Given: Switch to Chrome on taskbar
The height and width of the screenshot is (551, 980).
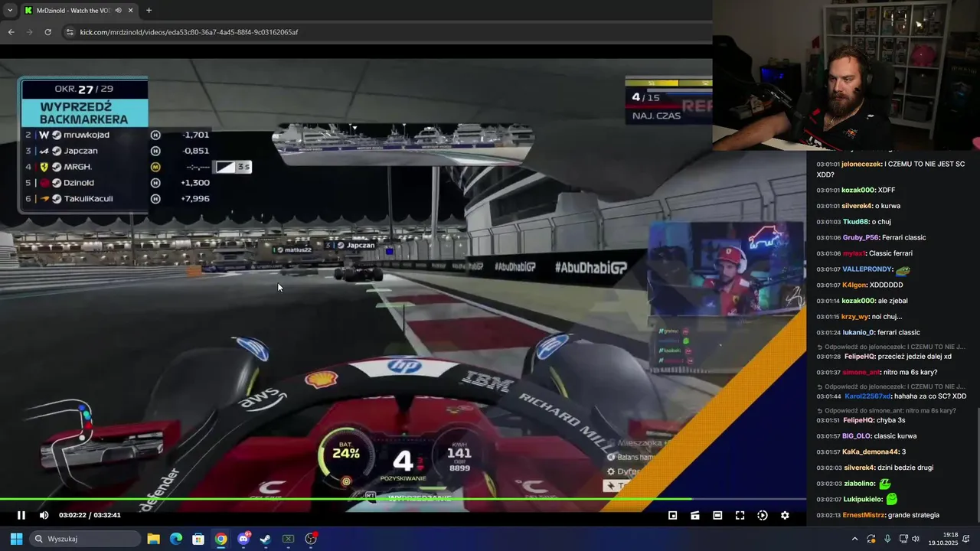Looking at the screenshot, I should point(220,539).
